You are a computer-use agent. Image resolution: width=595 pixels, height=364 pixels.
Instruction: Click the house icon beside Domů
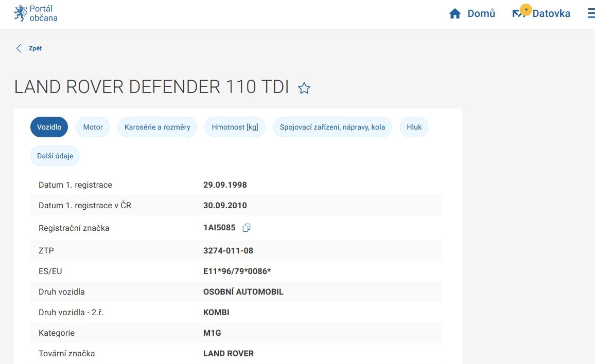click(x=455, y=14)
